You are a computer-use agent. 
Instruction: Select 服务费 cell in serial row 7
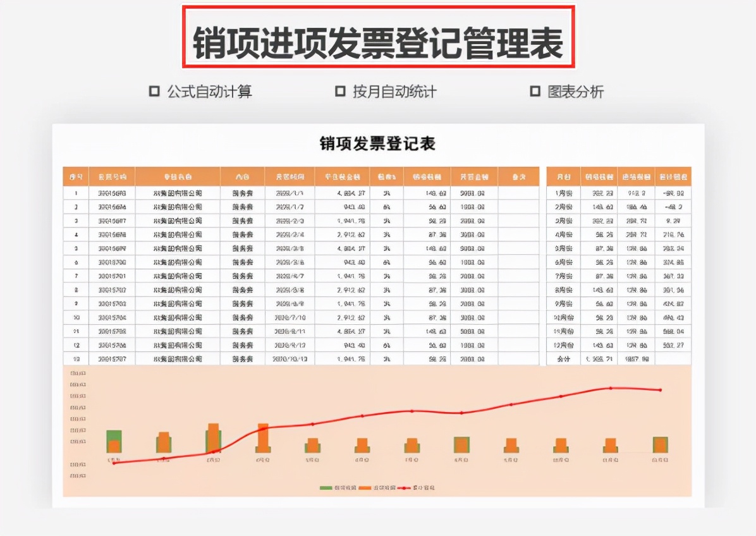click(x=243, y=276)
